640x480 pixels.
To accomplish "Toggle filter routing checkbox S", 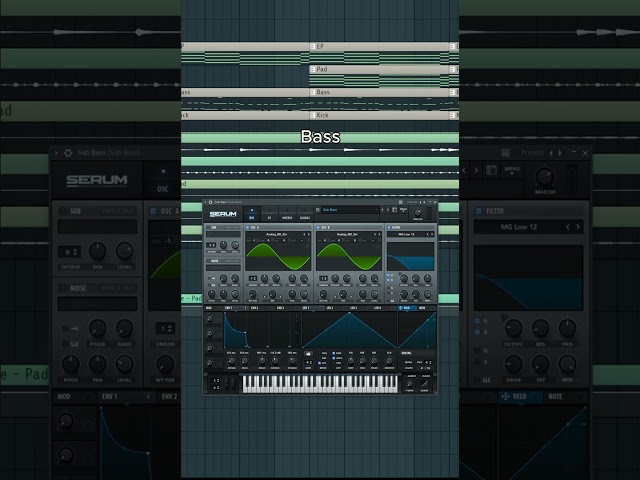I will click(388, 293).
